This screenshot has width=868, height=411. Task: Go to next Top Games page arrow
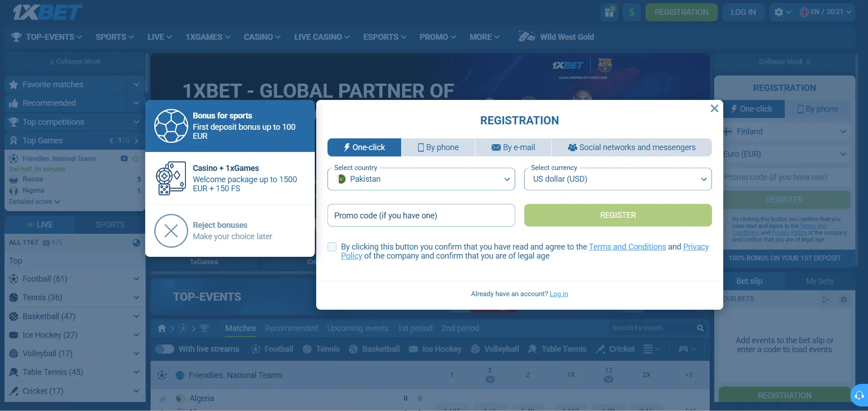tap(136, 141)
